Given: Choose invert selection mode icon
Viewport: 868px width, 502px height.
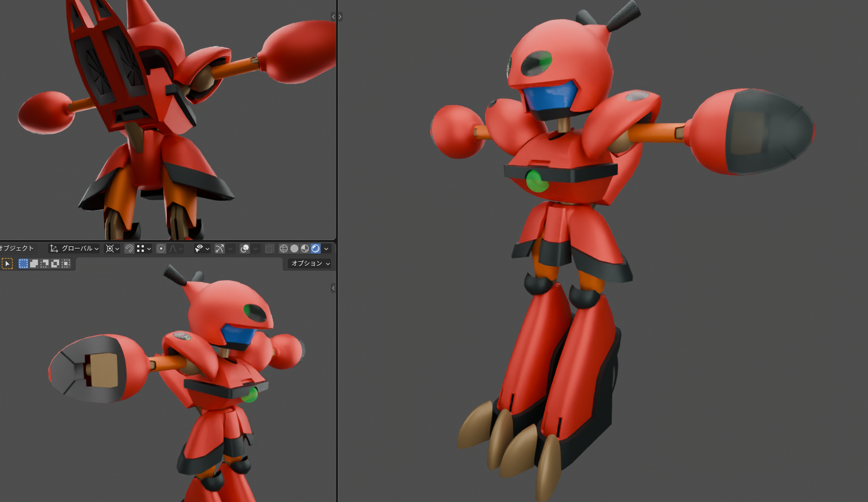Looking at the screenshot, I should pyautogui.click(x=55, y=264).
